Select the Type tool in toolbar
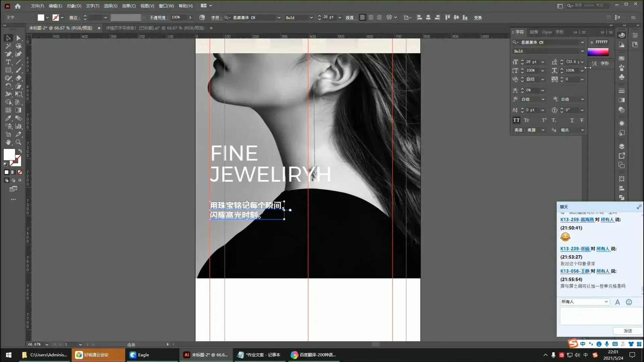The height and width of the screenshot is (362, 644). pyautogui.click(x=8, y=62)
